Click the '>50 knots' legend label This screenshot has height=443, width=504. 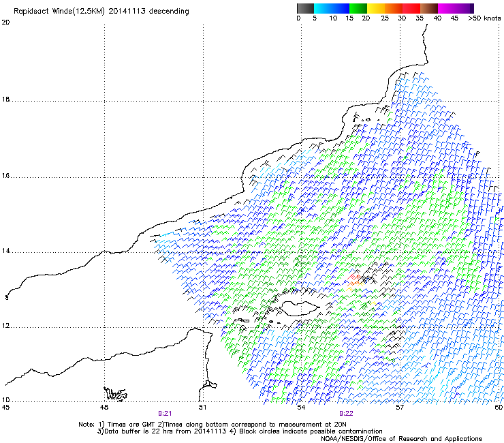click(x=484, y=18)
